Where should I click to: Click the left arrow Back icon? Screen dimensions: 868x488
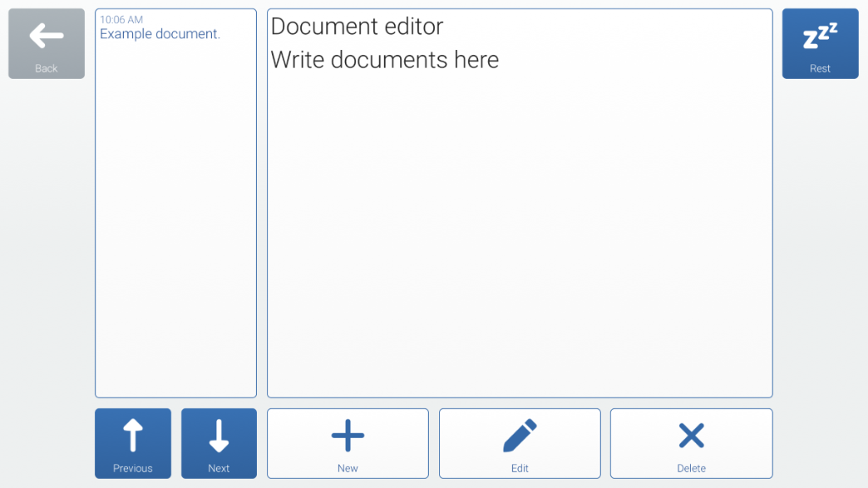(x=47, y=36)
